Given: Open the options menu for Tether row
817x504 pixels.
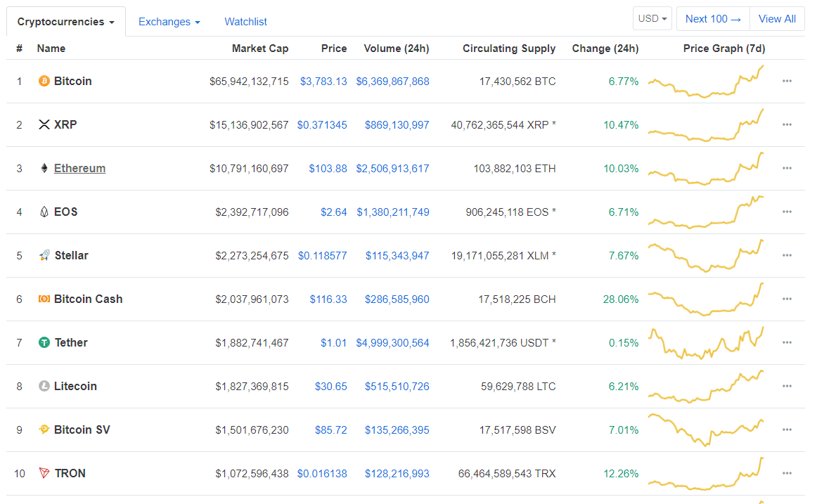Looking at the screenshot, I should click(787, 342).
